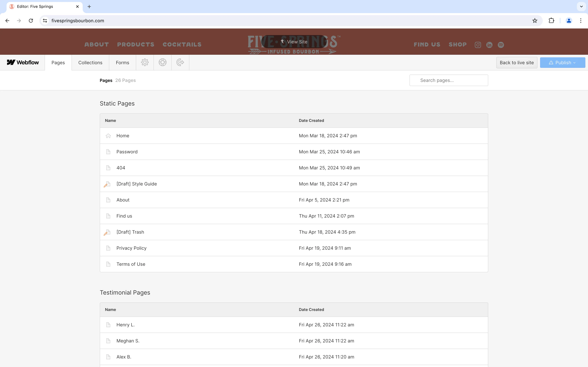The width and height of the screenshot is (588, 367).
Task: Click the Webflow logo
Action: [x=23, y=62]
